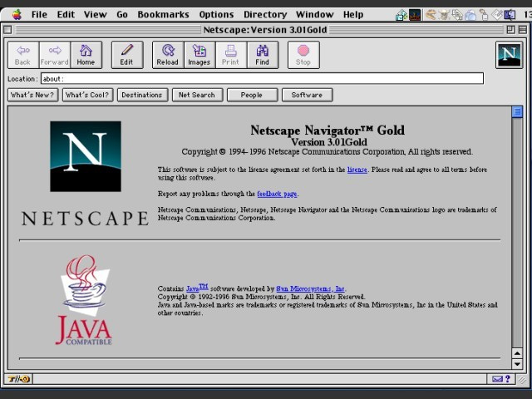The height and width of the screenshot is (399, 532).
Task: Open Find with the binoculars icon
Action: tap(263, 55)
